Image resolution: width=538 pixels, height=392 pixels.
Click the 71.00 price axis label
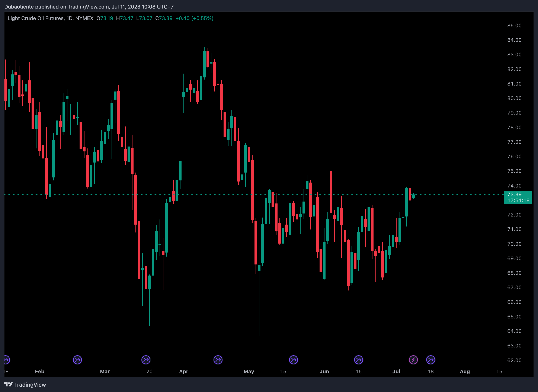(514, 229)
